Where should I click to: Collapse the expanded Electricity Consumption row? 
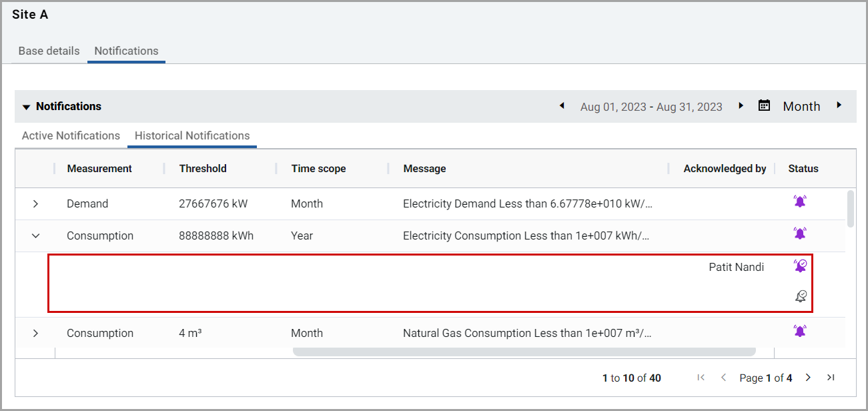pos(36,236)
